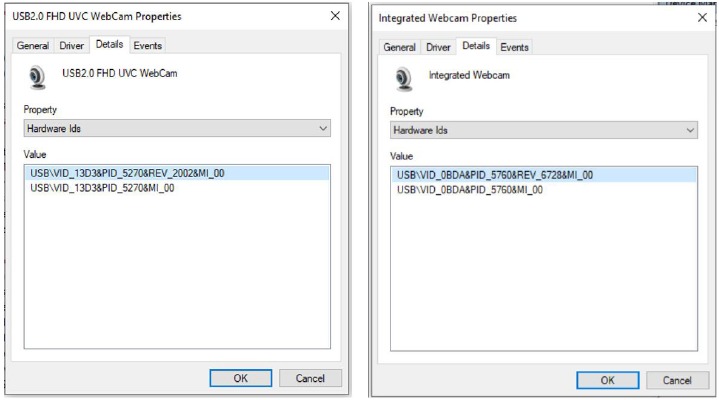Click the USB2.0 FHD UVC WebCam device icon

(x=38, y=78)
